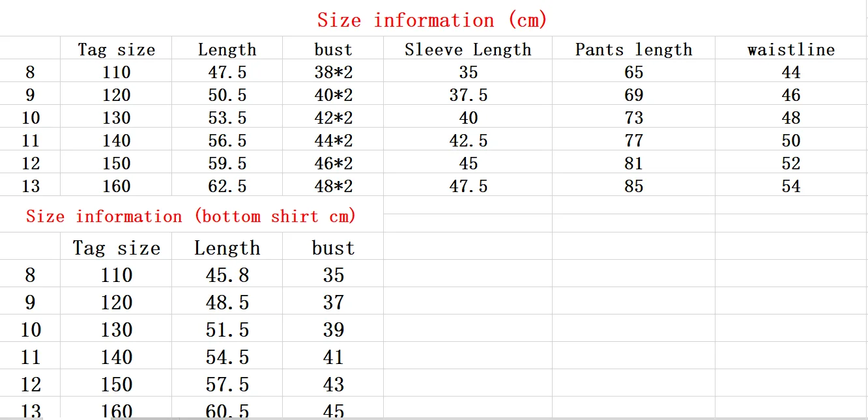Image resolution: width=868 pixels, height=420 pixels.
Task: Click the "Sleeve Length" column header
Action: click(468, 49)
